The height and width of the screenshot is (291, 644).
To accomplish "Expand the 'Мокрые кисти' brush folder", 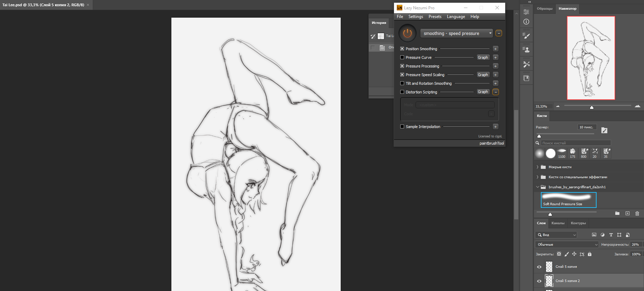I will [537, 167].
